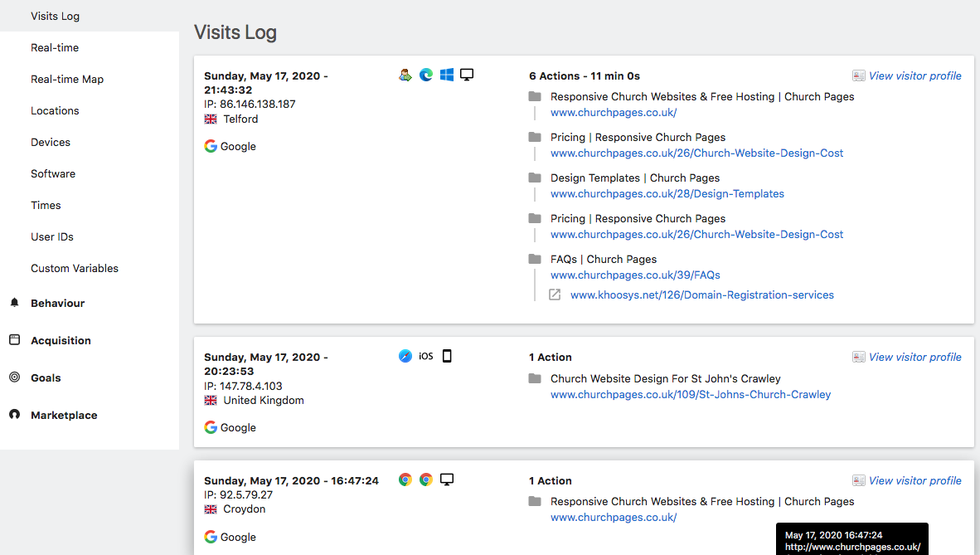Viewport: 980px width, 555px height.
Task: Click the Windows operating system icon
Action: pos(447,75)
